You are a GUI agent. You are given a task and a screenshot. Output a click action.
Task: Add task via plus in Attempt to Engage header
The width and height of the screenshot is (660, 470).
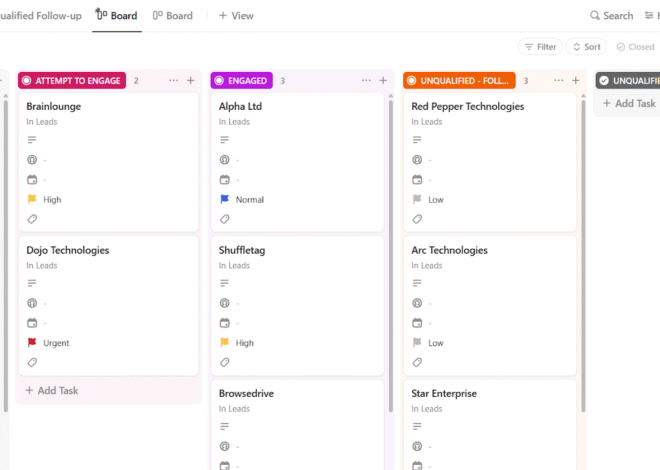[191, 80]
